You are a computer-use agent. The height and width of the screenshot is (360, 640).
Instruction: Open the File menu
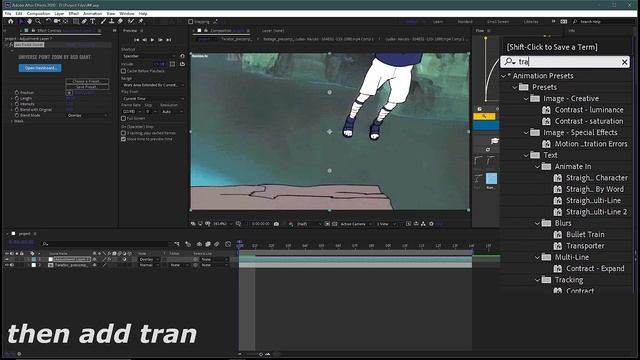click(x=8, y=13)
